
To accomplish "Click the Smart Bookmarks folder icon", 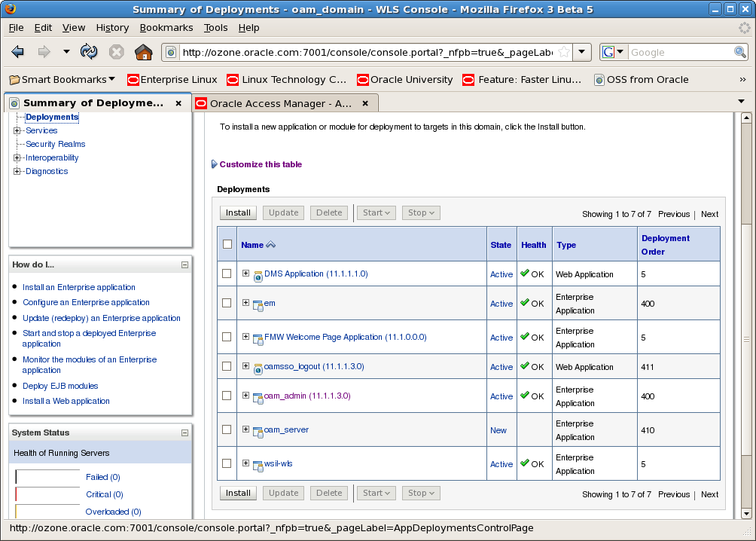I will tap(14, 79).
